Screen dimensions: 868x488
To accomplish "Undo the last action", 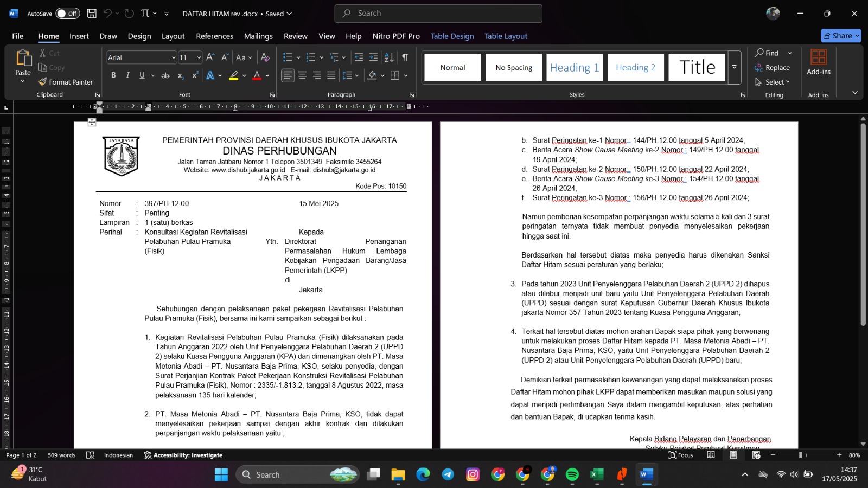I will click(107, 14).
